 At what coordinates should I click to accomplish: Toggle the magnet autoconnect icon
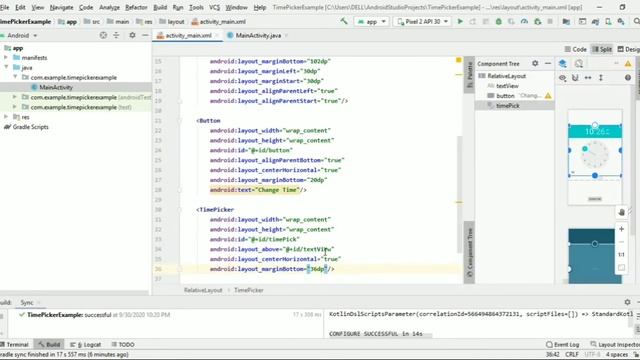575,78
